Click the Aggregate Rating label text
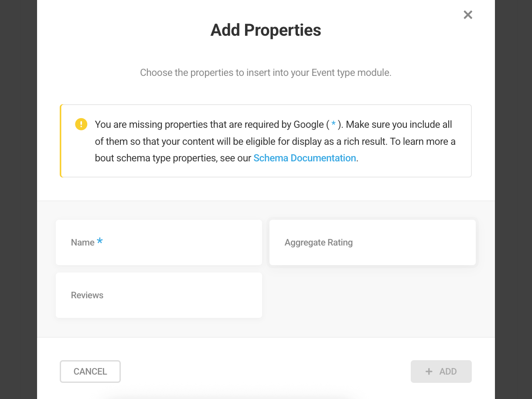This screenshot has width=532, height=399. pos(318,242)
